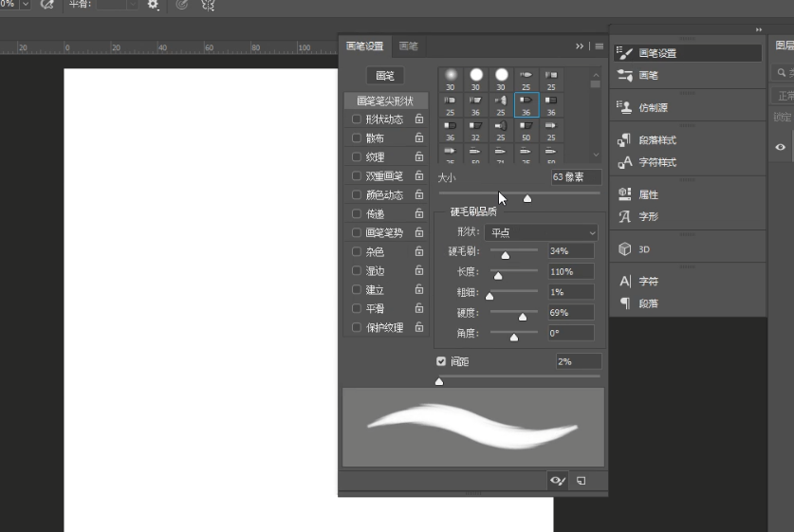Open the Brush Settings panel flyout menu
The width and height of the screenshot is (794, 532).
(599, 46)
